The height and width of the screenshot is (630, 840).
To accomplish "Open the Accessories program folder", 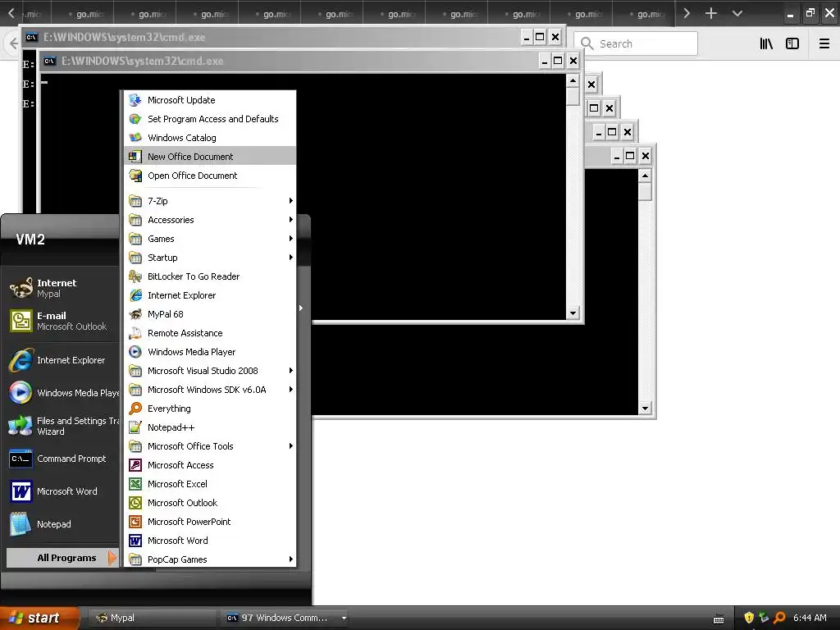I will [x=210, y=220].
